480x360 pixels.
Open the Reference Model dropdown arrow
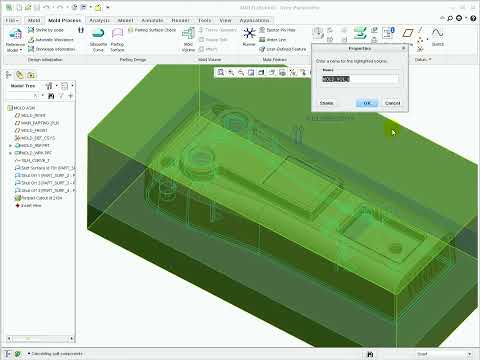(21, 50)
